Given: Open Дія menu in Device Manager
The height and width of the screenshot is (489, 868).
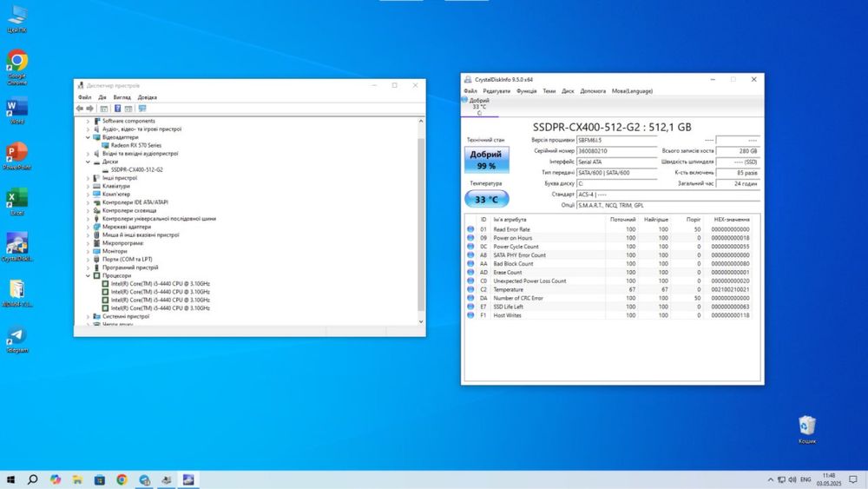Looking at the screenshot, I should (102, 97).
